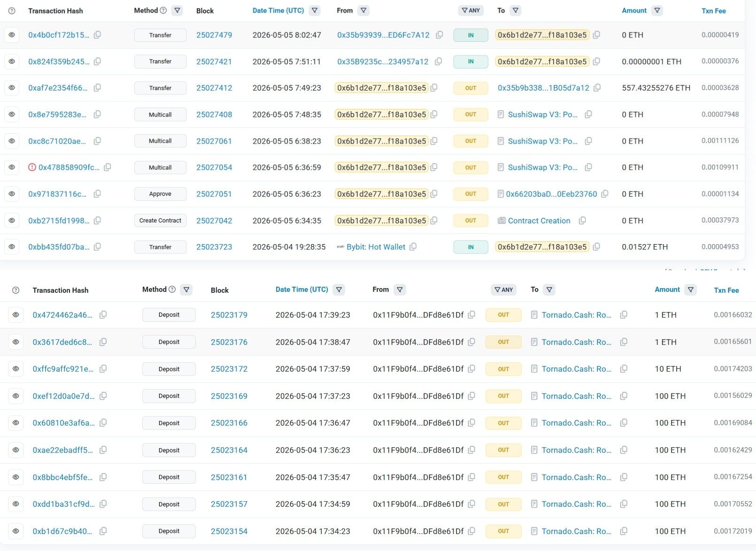Toggle upper Date Time (UTC) column header format
Viewport: 756px width, 551px height.
click(x=278, y=10)
